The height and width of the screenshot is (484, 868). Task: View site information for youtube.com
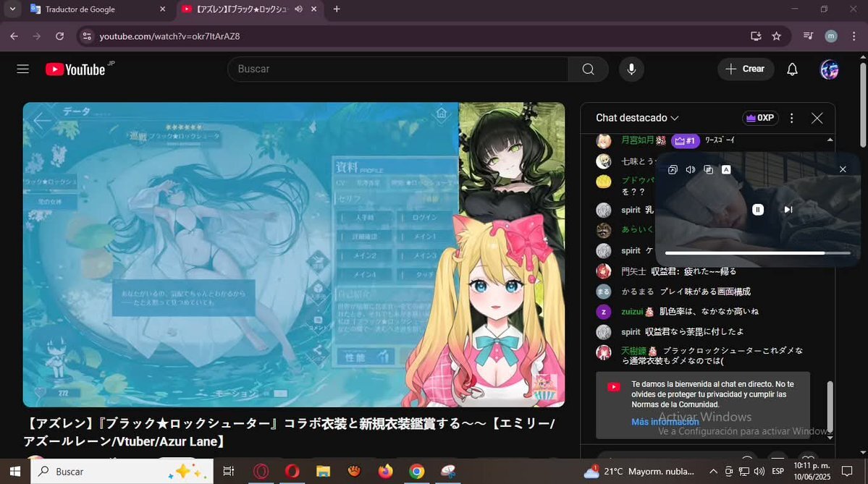(87, 36)
